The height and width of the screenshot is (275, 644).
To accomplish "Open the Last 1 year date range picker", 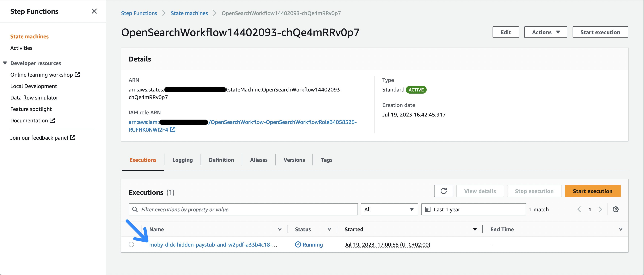I will (x=473, y=209).
